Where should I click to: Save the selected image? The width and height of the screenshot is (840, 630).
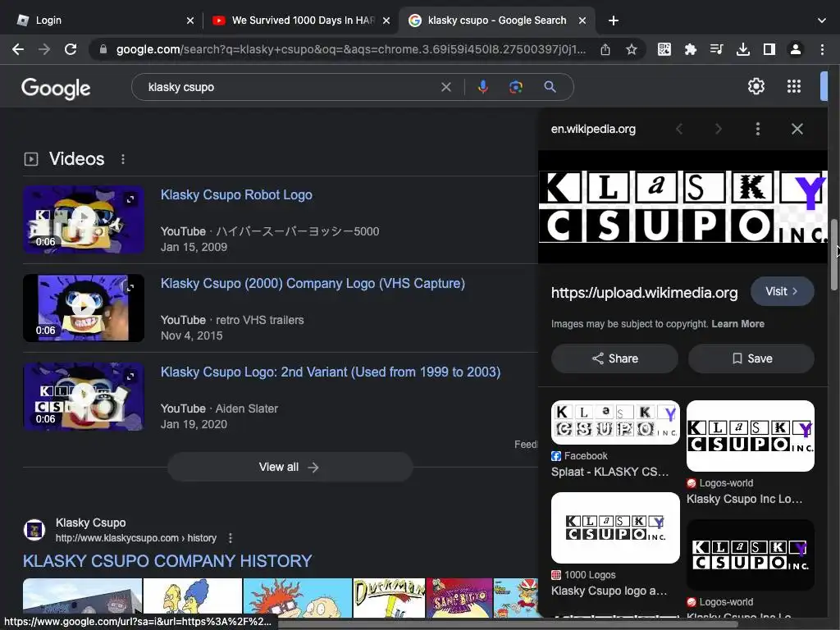tap(751, 358)
